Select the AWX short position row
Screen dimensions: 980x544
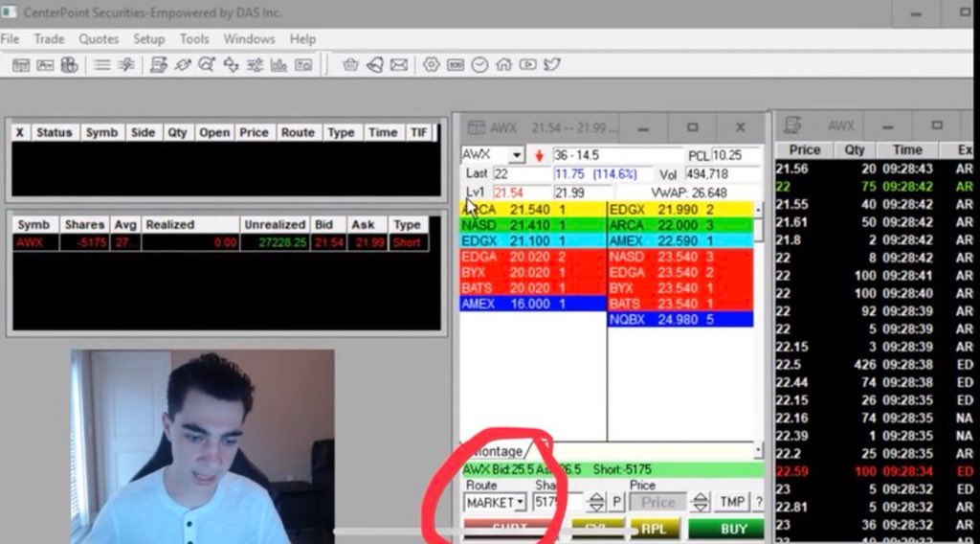tap(221, 242)
